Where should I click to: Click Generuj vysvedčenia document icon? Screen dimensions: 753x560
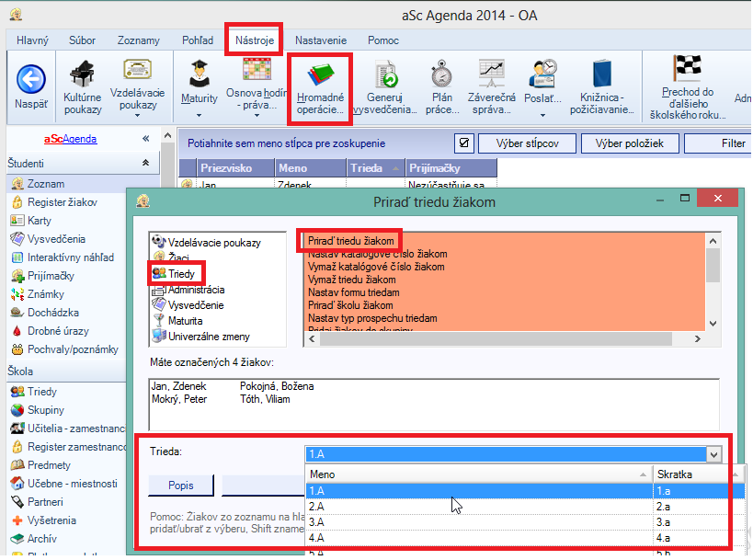385,74
